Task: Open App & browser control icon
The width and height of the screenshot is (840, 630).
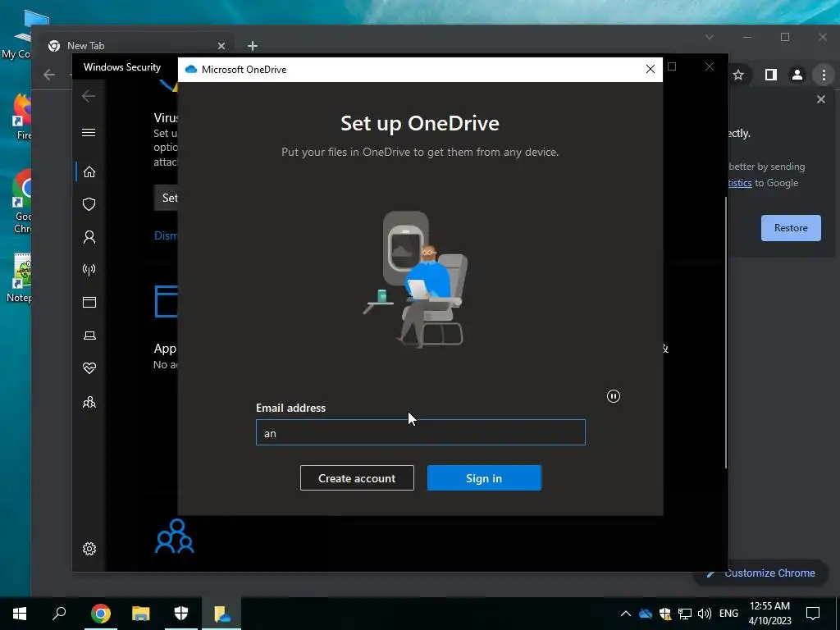Action: [x=89, y=302]
